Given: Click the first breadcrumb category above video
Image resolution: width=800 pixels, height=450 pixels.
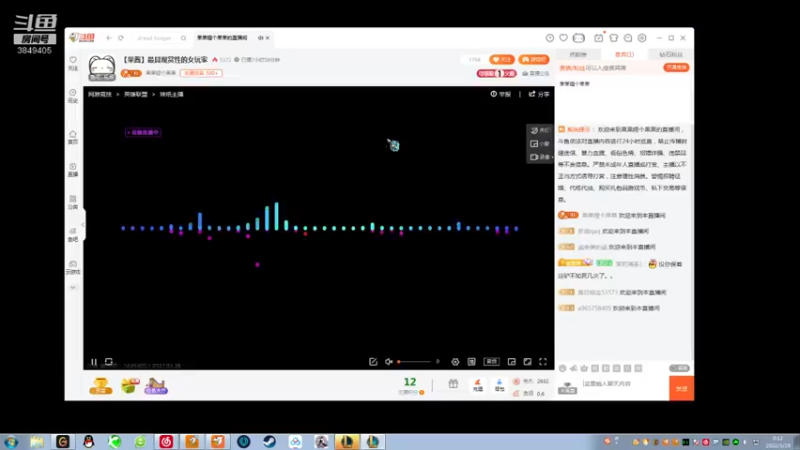Looking at the screenshot, I should point(99,94).
